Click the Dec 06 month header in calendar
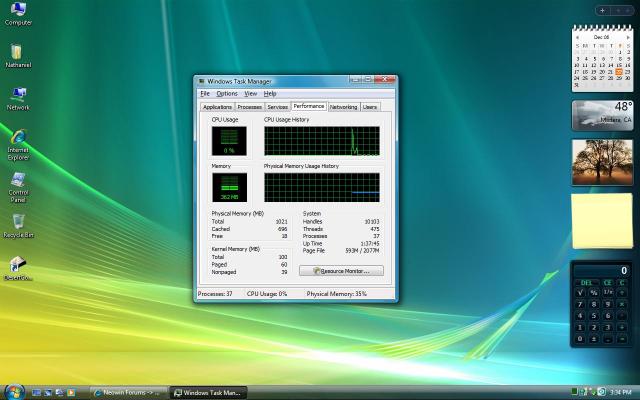640x400 pixels. click(x=602, y=37)
